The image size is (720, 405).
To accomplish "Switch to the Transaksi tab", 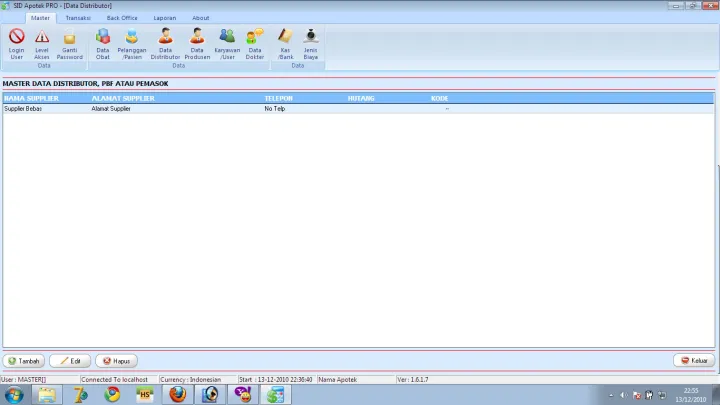I will pyautogui.click(x=78, y=18).
